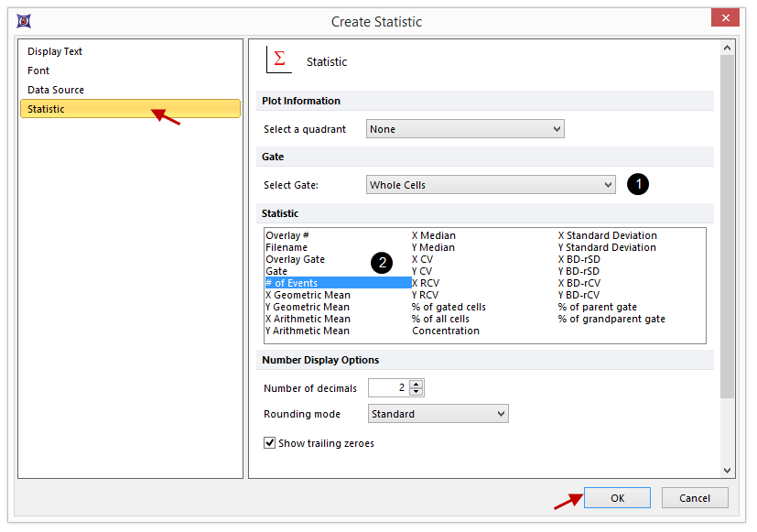Expand the Select Gate dropdown

[491, 185]
